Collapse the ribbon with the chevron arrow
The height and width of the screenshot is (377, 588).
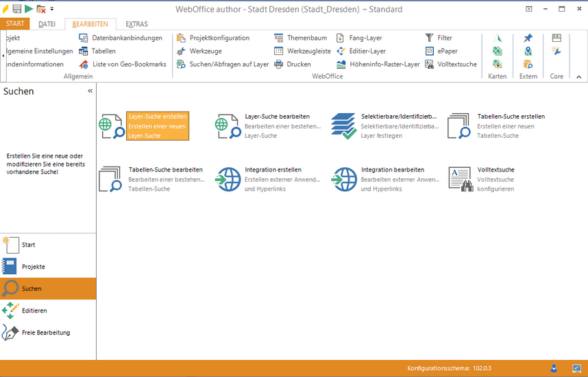click(578, 77)
